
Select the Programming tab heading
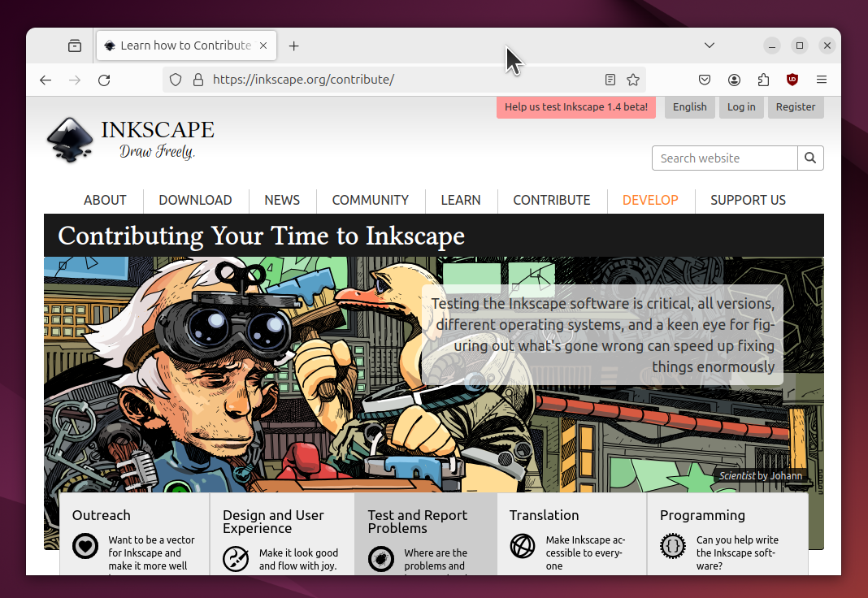coord(702,516)
